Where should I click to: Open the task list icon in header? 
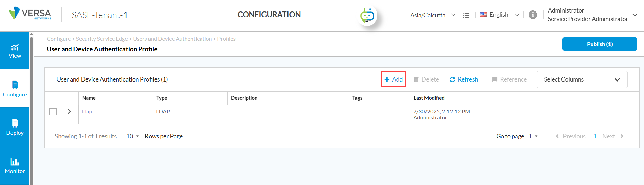(x=466, y=15)
